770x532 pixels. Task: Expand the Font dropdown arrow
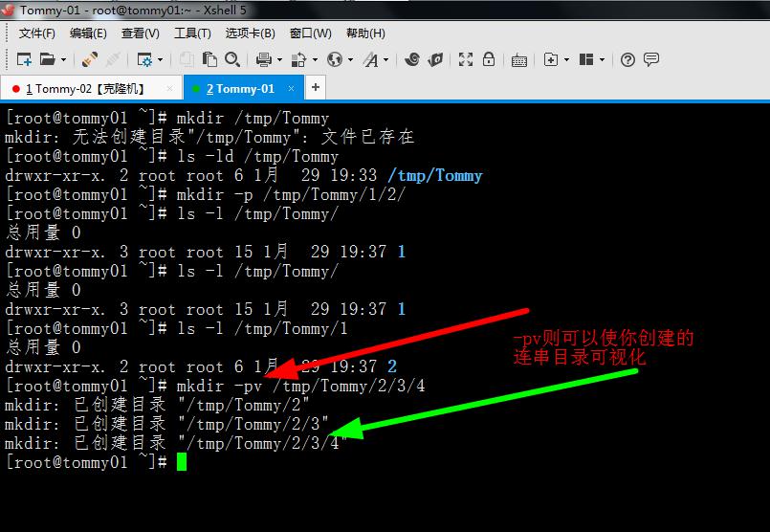[x=386, y=60]
